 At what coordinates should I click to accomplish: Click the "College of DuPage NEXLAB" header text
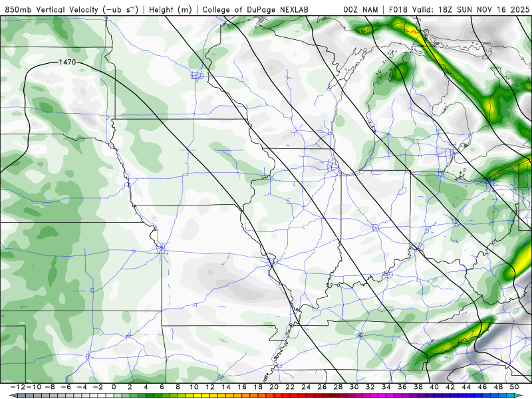255,9
